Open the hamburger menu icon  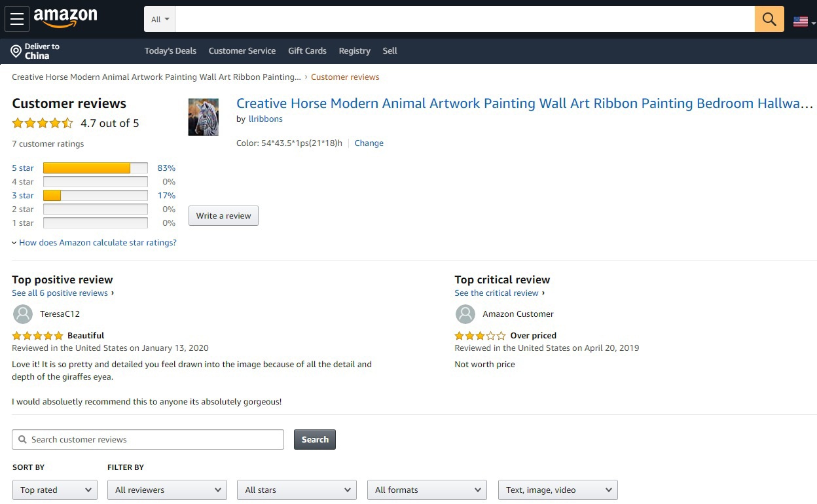[17, 19]
